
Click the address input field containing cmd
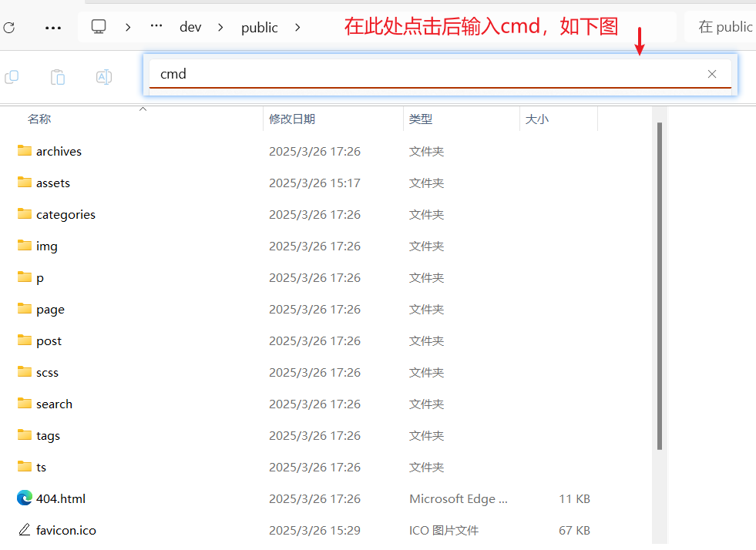coord(424,74)
